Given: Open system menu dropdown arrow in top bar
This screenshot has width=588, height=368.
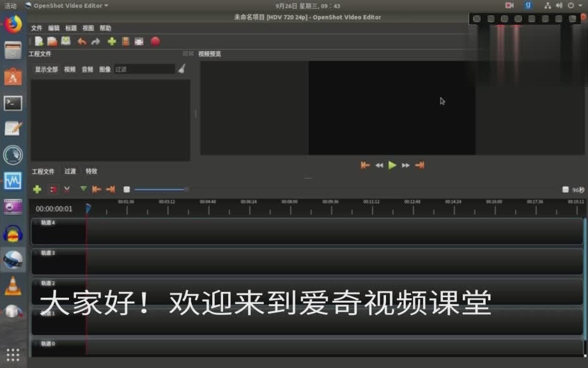Looking at the screenshot, I should tap(580, 6).
